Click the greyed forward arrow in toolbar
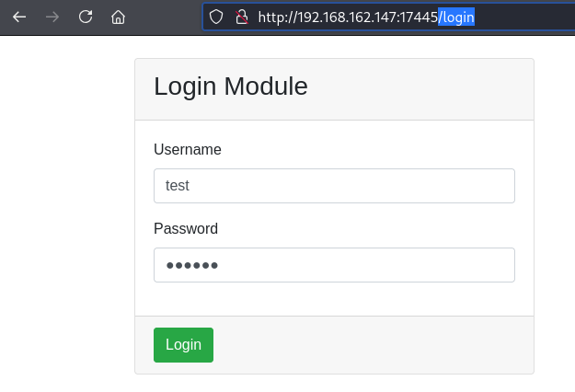575x392 pixels. 52,17
